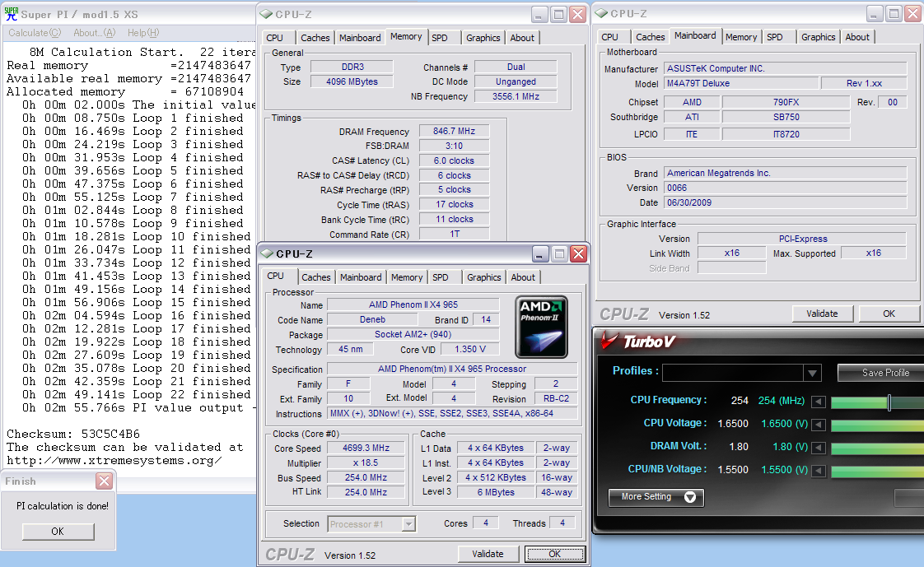This screenshot has height=567, width=924.
Task: Decrease CPU/NB Voltage with its left arrow
Action: point(818,471)
